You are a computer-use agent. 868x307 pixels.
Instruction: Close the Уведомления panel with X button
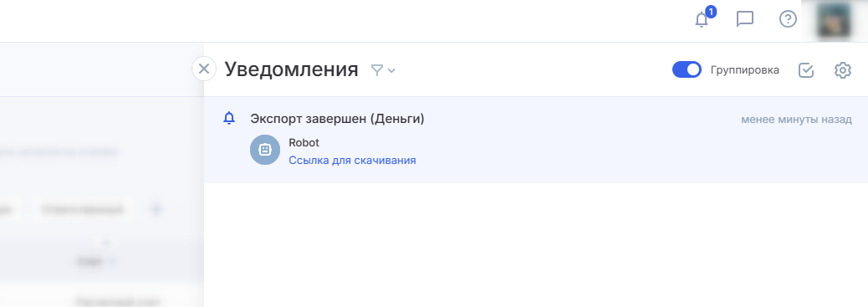204,69
